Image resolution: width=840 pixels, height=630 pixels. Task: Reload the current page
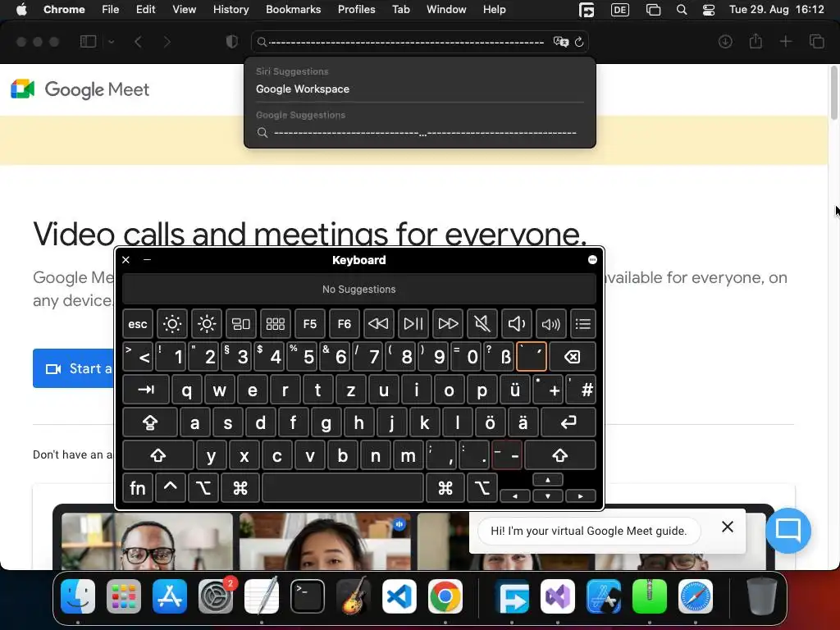click(579, 42)
